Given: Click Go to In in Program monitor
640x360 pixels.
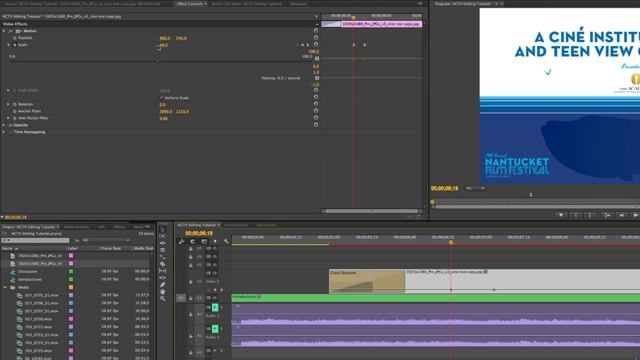Looking at the screenshot, I should (x=607, y=215).
